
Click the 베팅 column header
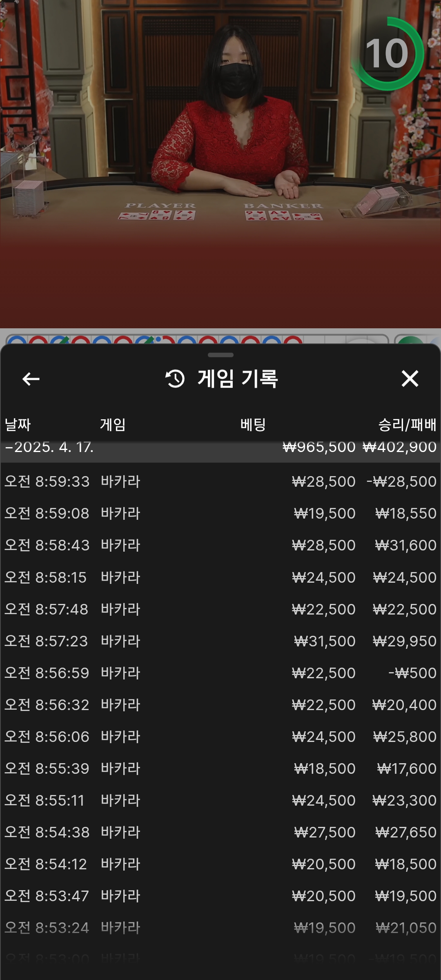pos(253,425)
